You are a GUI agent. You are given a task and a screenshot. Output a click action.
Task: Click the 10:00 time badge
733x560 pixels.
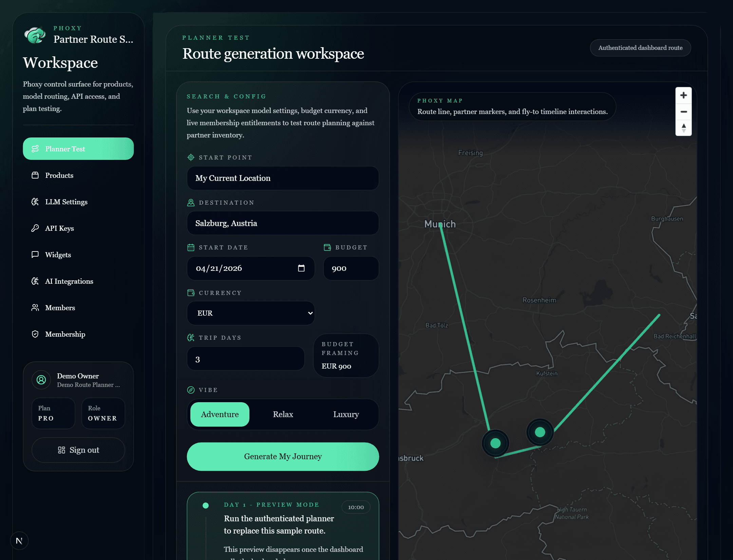356,507
